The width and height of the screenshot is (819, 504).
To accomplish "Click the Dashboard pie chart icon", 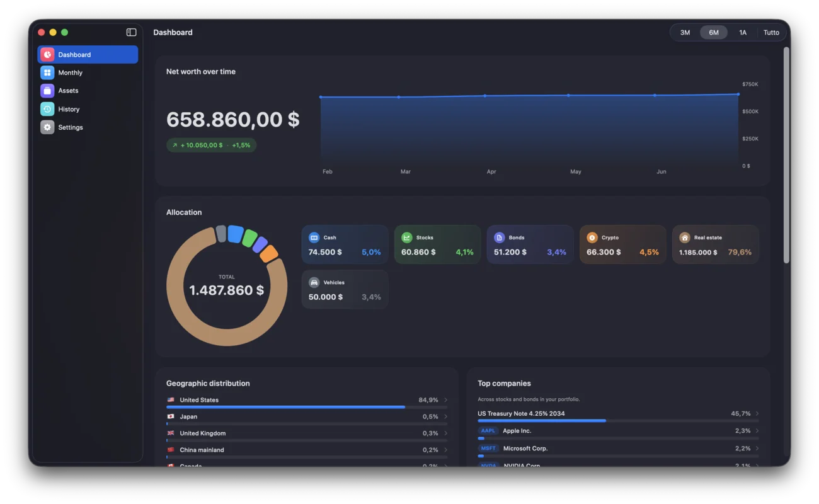I will (x=47, y=55).
